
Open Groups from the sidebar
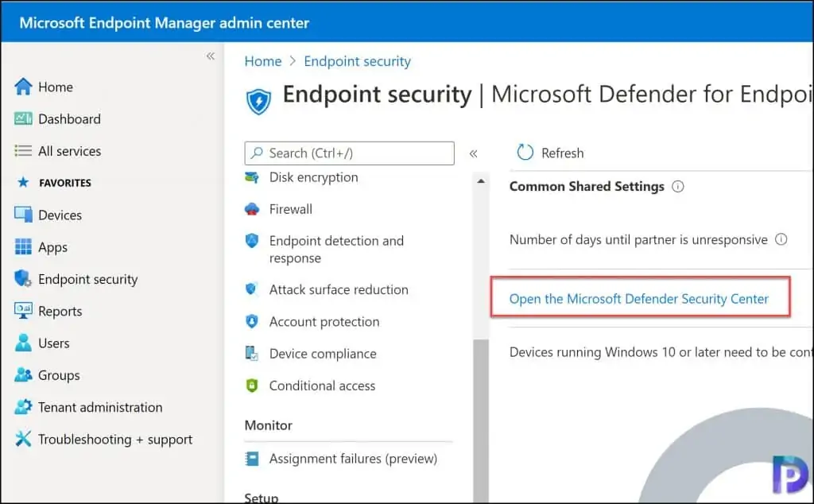tap(59, 375)
